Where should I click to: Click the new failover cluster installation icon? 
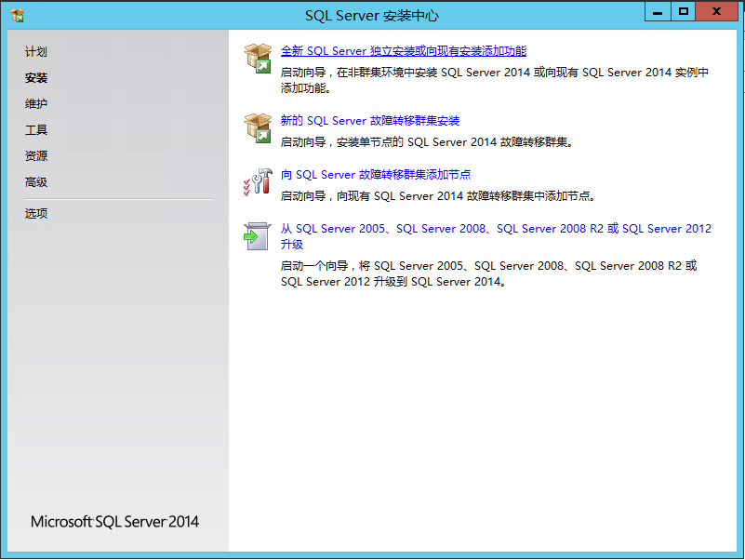[x=257, y=127]
